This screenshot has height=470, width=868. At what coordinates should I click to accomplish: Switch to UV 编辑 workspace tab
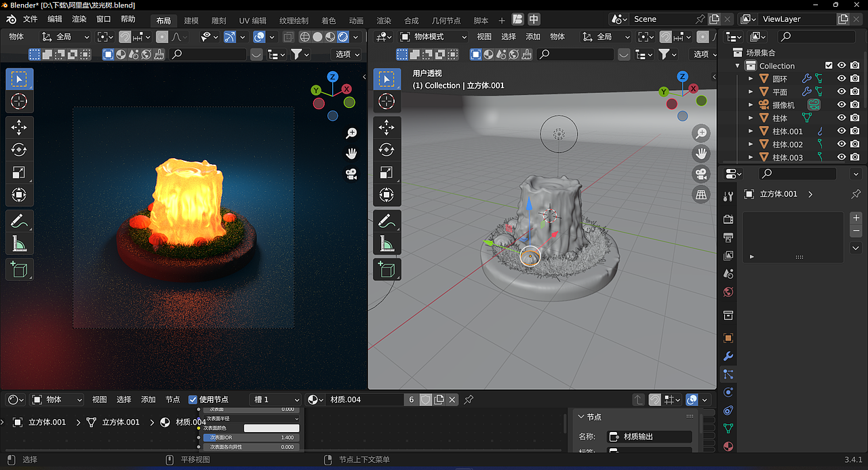click(253, 20)
